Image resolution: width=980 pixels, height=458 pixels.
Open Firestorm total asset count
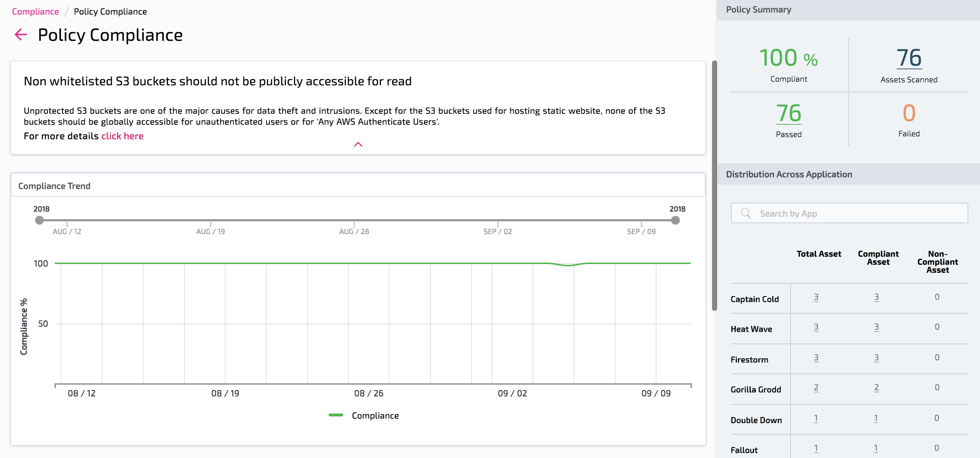click(816, 357)
